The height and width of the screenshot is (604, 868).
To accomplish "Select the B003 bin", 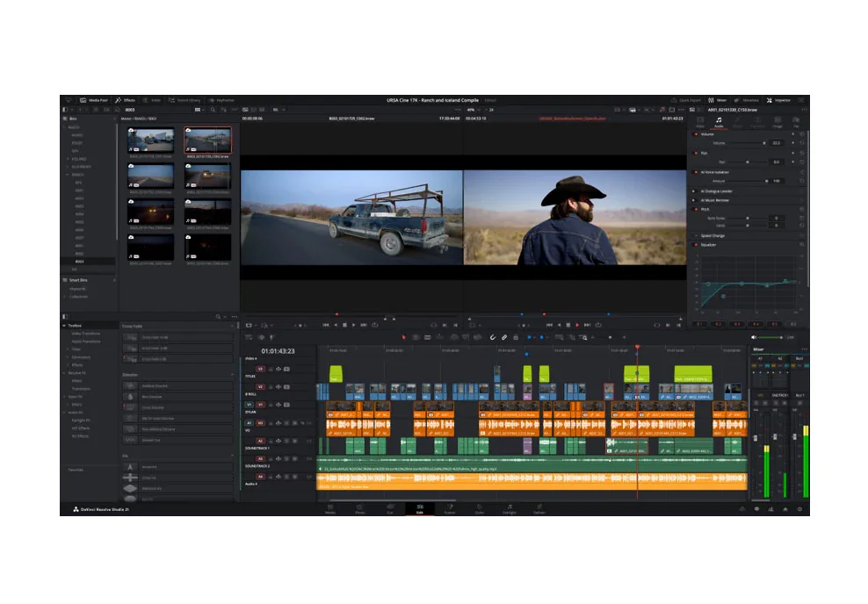I will coord(79,261).
